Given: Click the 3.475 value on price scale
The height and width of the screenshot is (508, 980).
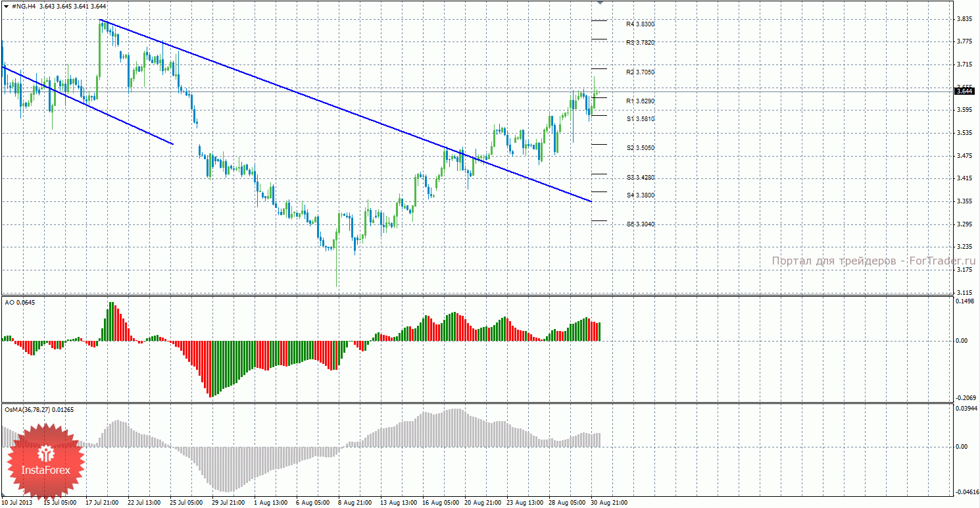Looking at the screenshot, I should click(965, 156).
